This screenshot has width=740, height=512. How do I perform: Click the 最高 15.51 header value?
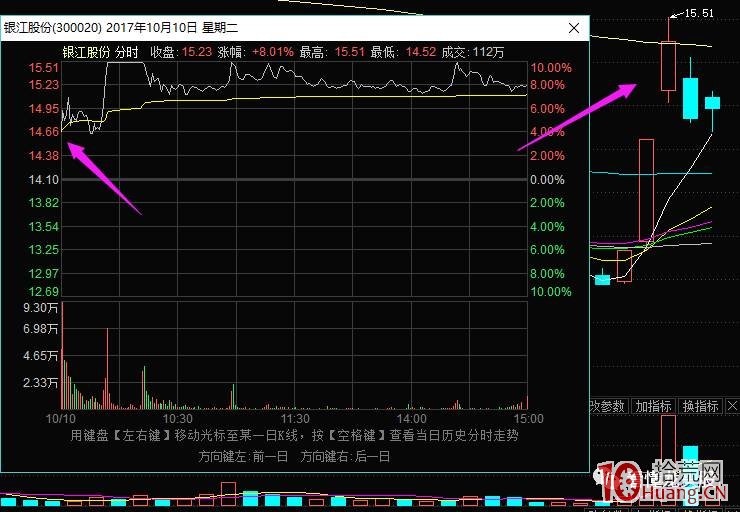point(332,52)
